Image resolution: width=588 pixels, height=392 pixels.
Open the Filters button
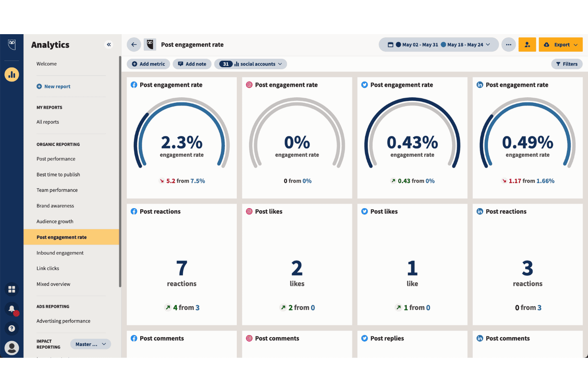point(567,64)
